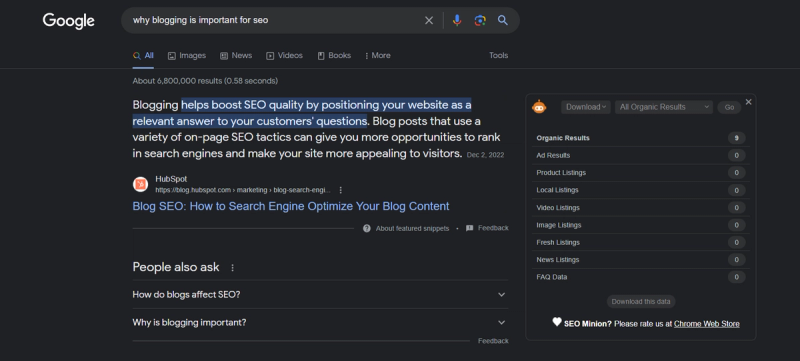Click the Image Listings row
800x361 pixels.
point(641,225)
